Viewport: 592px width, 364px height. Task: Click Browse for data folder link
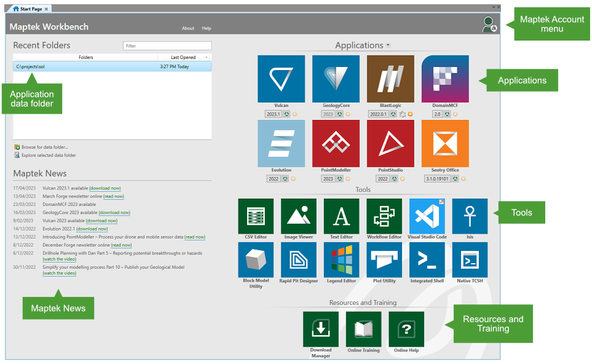44,147
